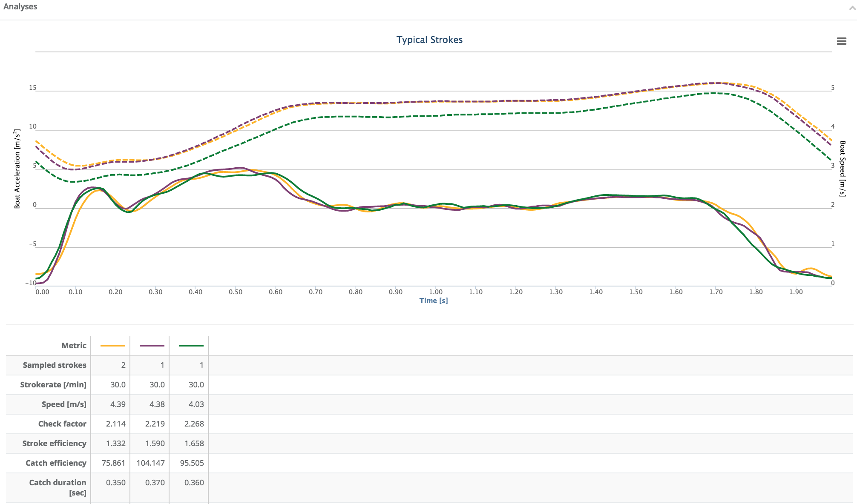Click the Analyses panel header
The image size is (857, 504).
pyautogui.click(x=20, y=7)
